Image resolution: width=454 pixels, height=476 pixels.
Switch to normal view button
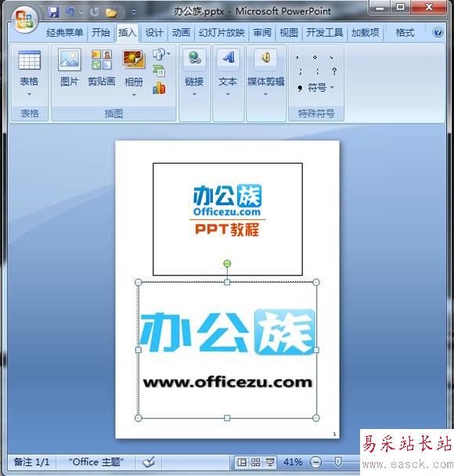coord(242,463)
